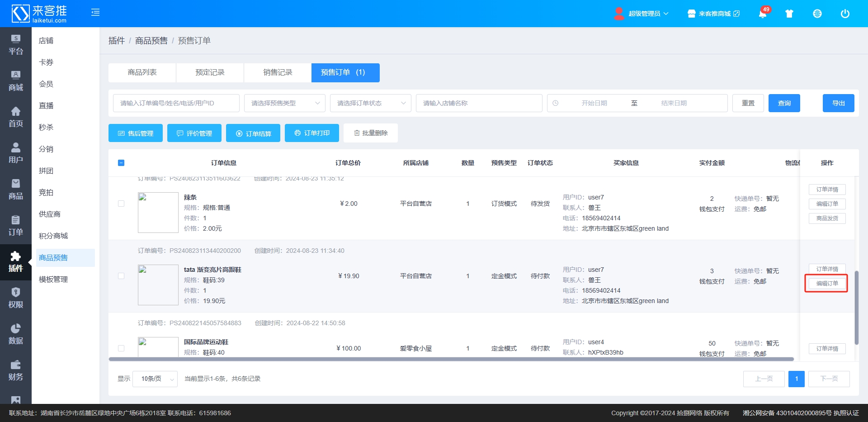868x422 pixels.
Task: Click 编辑订单 for the tata order
Action: point(826,284)
